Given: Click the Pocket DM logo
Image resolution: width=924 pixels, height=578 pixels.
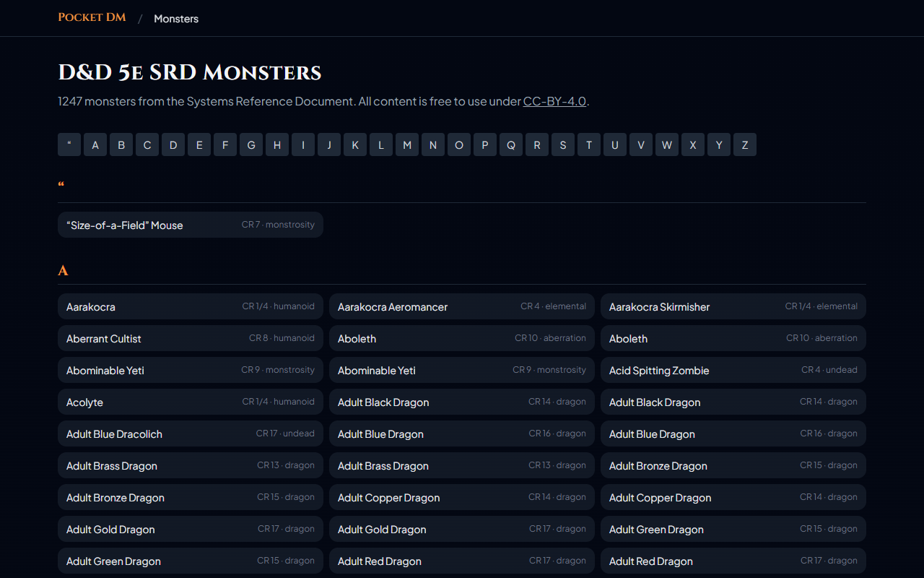Looking at the screenshot, I should coord(92,17).
